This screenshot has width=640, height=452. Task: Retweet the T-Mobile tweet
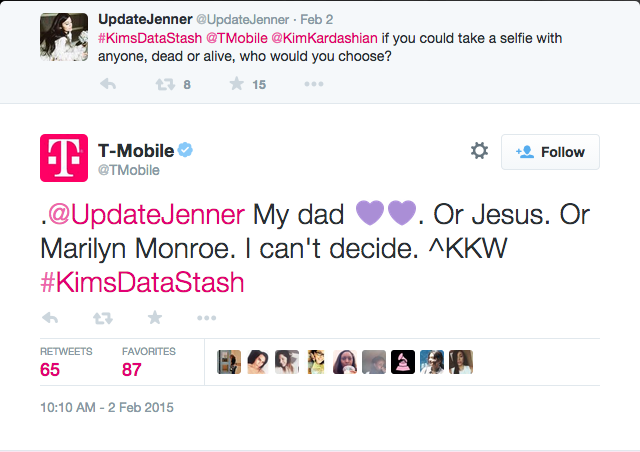click(x=103, y=318)
